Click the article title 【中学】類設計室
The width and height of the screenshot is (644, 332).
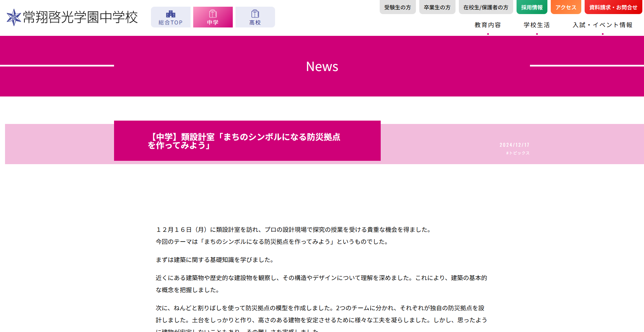244,141
